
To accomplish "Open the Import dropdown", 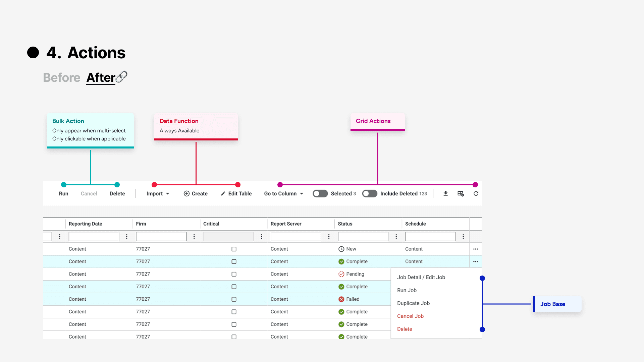I will [158, 194].
